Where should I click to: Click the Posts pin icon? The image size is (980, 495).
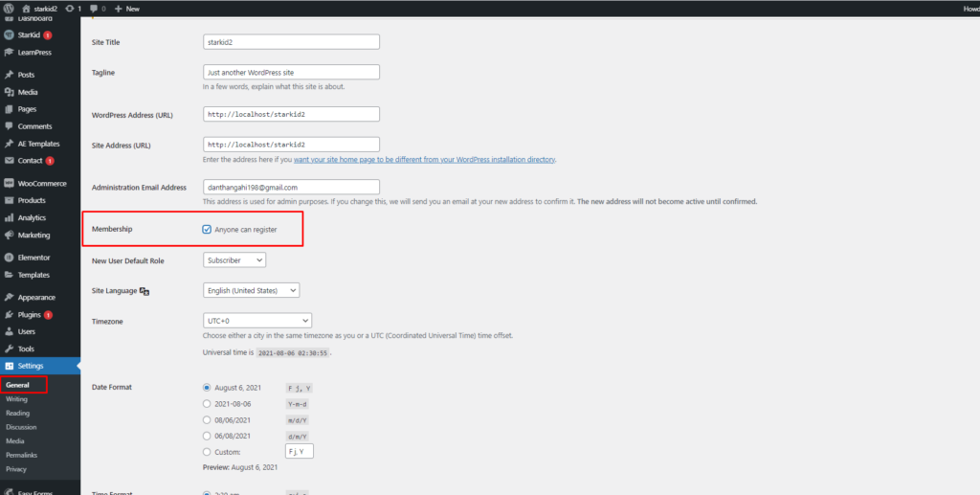(x=9, y=75)
